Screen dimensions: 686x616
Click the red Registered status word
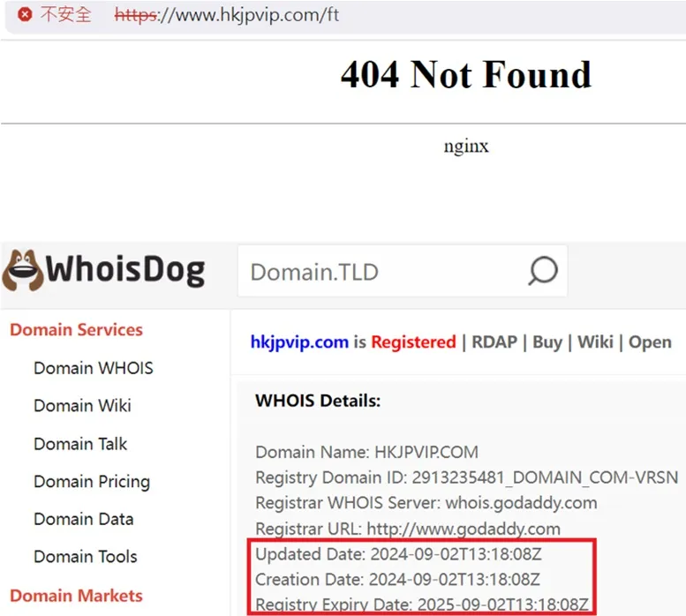413,342
